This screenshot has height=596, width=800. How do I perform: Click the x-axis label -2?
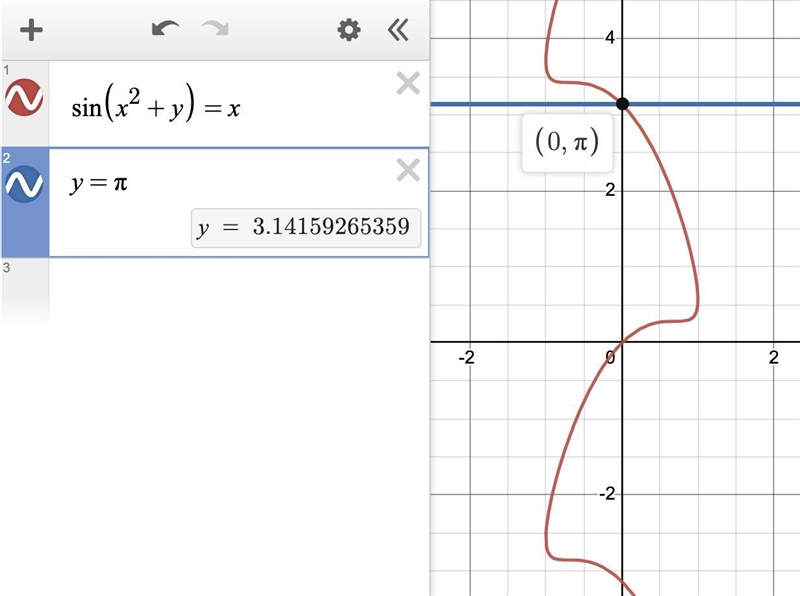[466, 357]
